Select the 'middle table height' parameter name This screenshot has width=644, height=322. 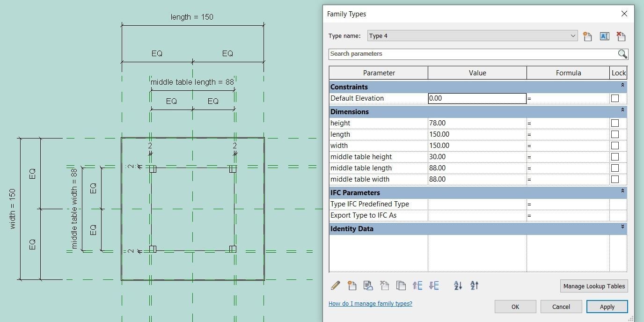pyautogui.click(x=361, y=157)
